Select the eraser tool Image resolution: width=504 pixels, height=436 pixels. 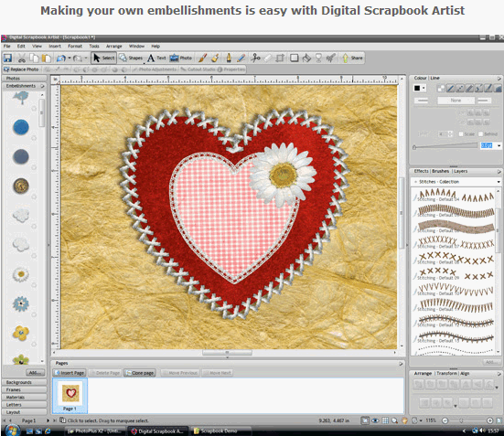coord(267,58)
